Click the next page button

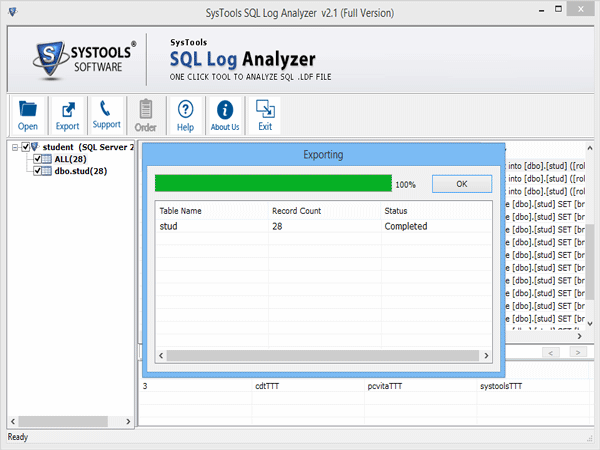[x=578, y=352]
